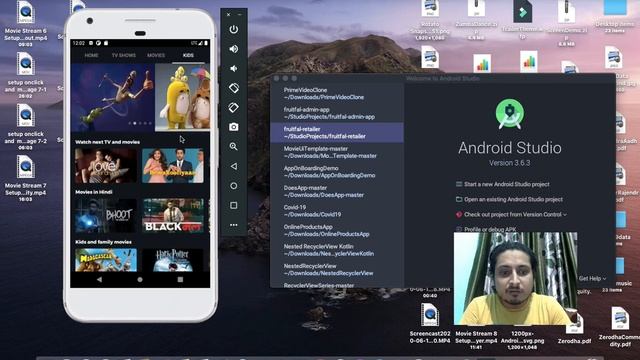Select Movie Stream 8 Setup desktop file
The height and width of the screenshot is (360, 640).
(476, 340)
